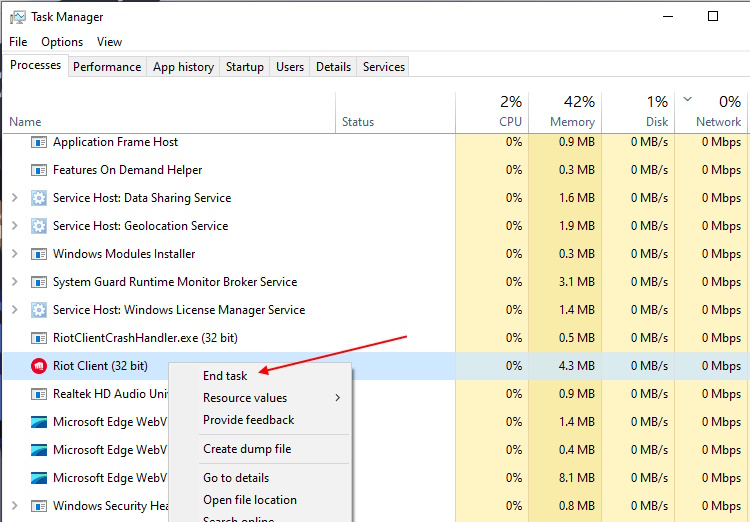Choose Create dump file option
The width and height of the screenshot is (750, 522).
click(x=247, y=449)
